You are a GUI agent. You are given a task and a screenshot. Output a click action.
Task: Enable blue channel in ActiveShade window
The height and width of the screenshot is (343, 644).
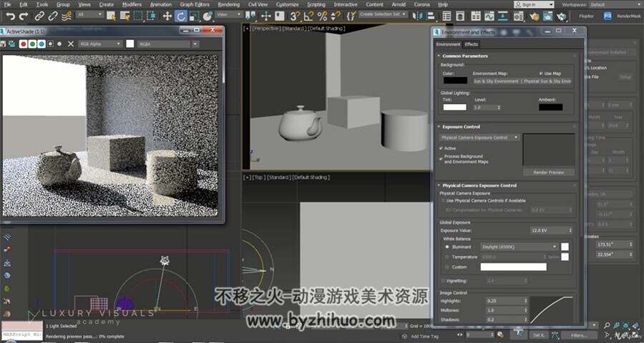[x=42, y=44]
